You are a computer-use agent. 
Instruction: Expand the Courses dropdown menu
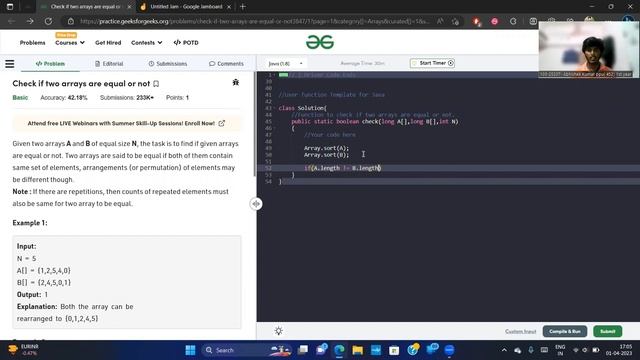click(70, 42)
